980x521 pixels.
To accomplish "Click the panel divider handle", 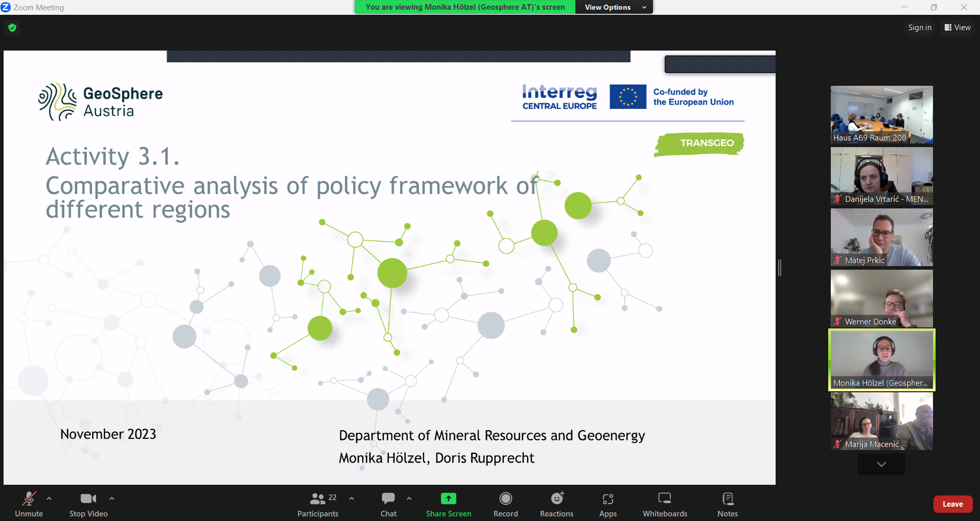I will pyautogui.click(x=780, y=268).
